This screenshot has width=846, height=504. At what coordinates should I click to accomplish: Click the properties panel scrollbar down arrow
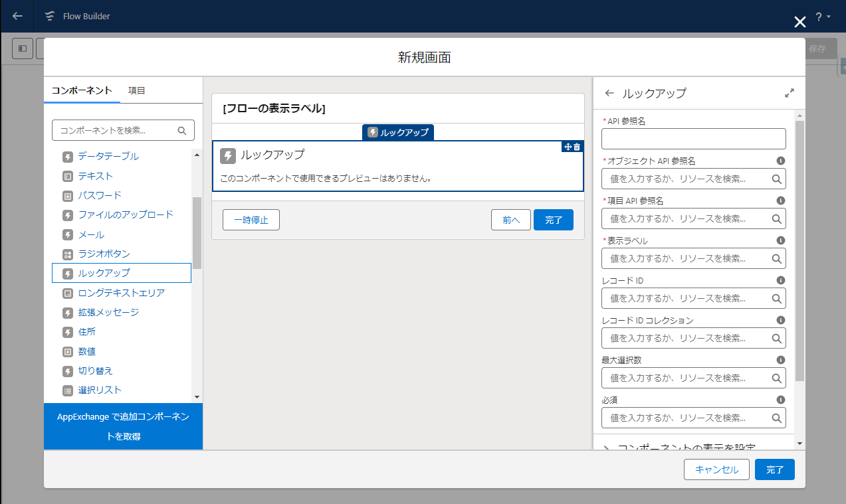pos(800,444)
